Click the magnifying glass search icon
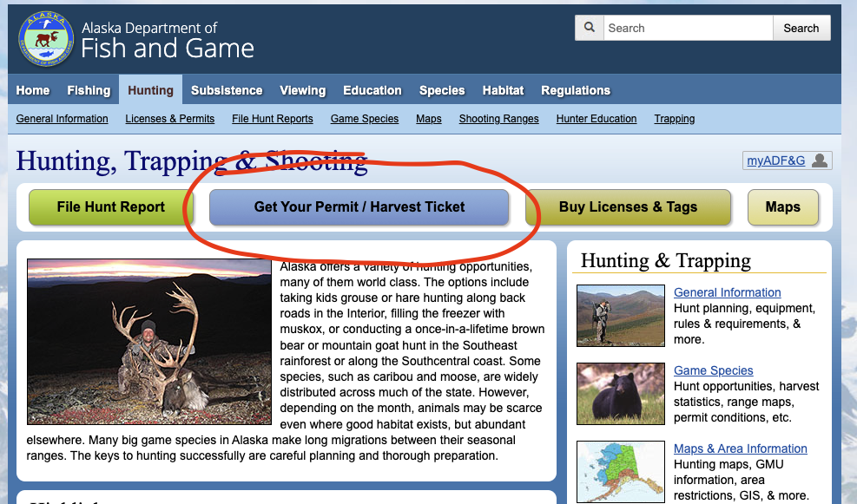Screen dimensions: 857x504 pyautogui.click(x=590, y=28)
